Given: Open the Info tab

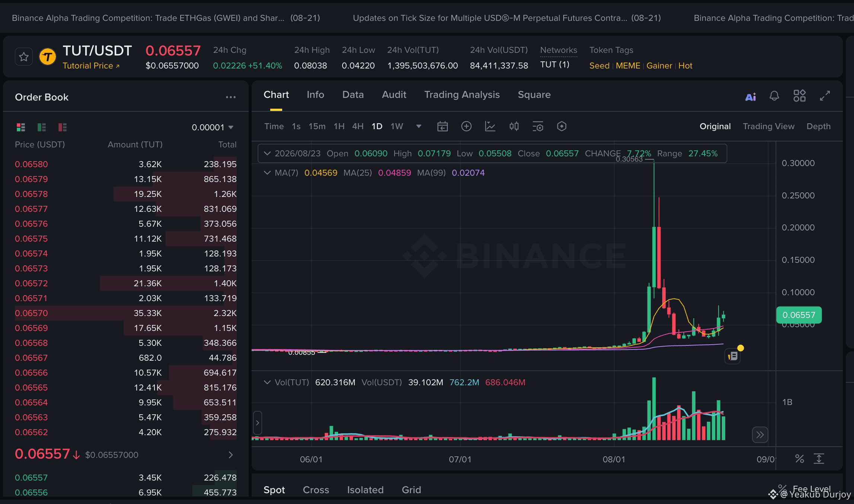Looking at the screenshot, I should point(316,95).
